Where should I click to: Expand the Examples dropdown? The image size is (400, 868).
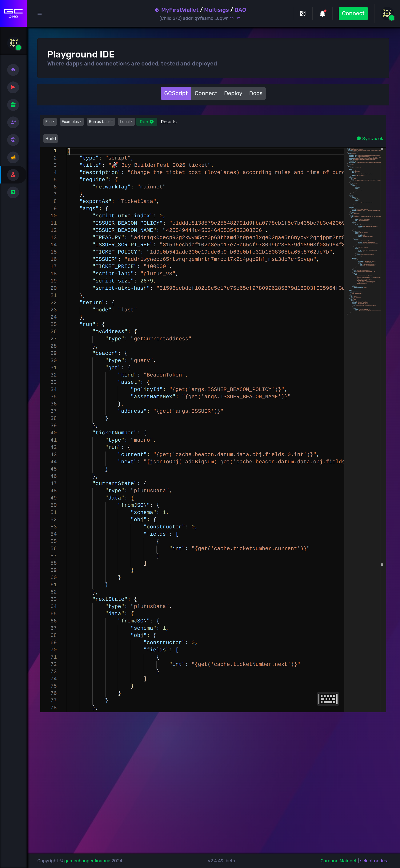pos(71,122)
